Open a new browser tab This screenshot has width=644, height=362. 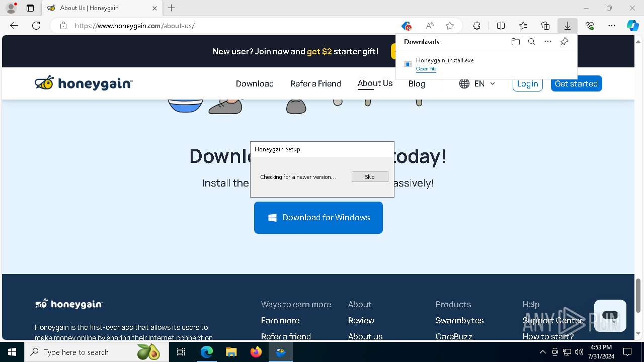172,8
